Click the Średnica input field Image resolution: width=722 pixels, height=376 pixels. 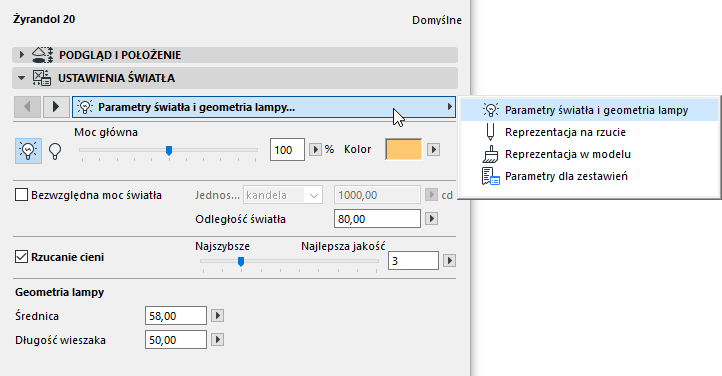click(176, 316)
